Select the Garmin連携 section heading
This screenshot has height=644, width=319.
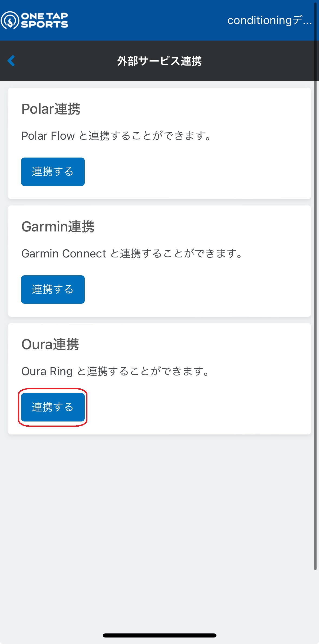(x=58, y=227)
